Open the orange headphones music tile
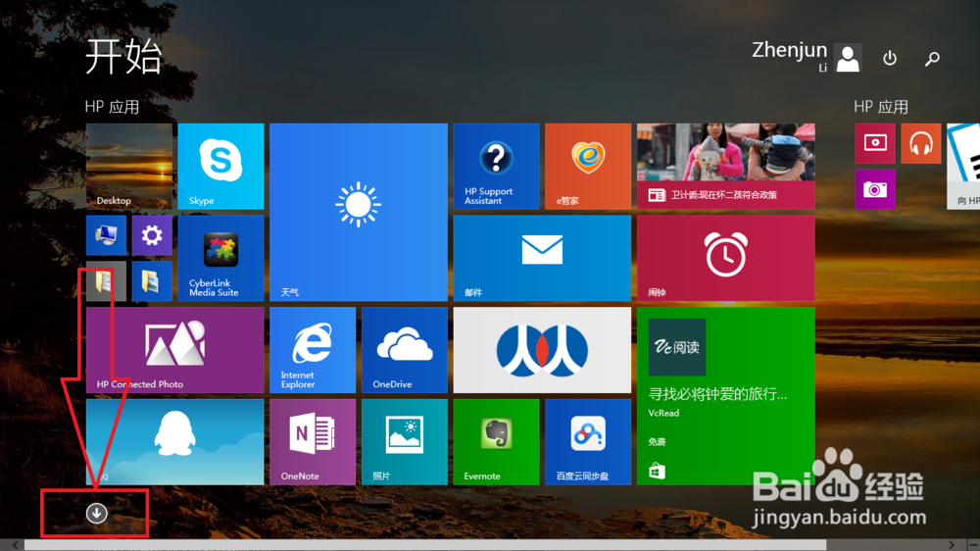Viewport: 980px width, 551px height. pyautogui.click(x=921, y=143)
